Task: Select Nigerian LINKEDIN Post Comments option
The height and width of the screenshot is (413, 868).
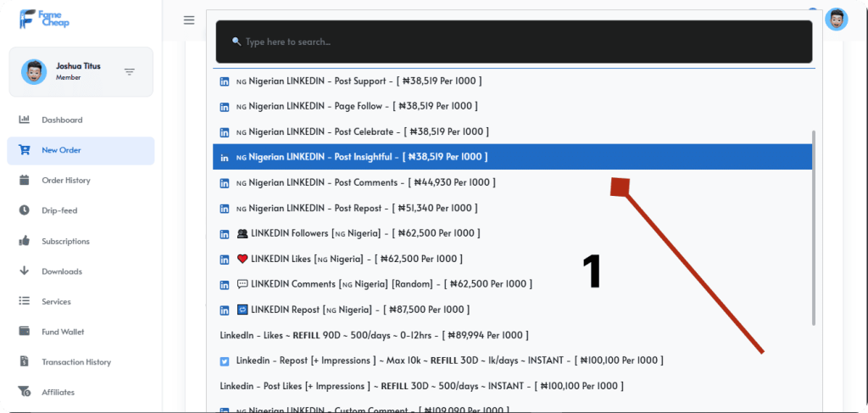Action: click(512, 182)
